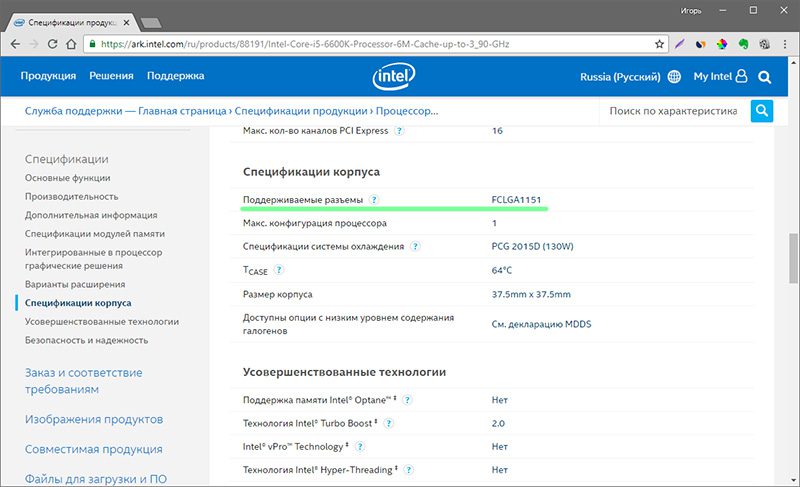Click the scrollbar down arrow

coord(793,480)
